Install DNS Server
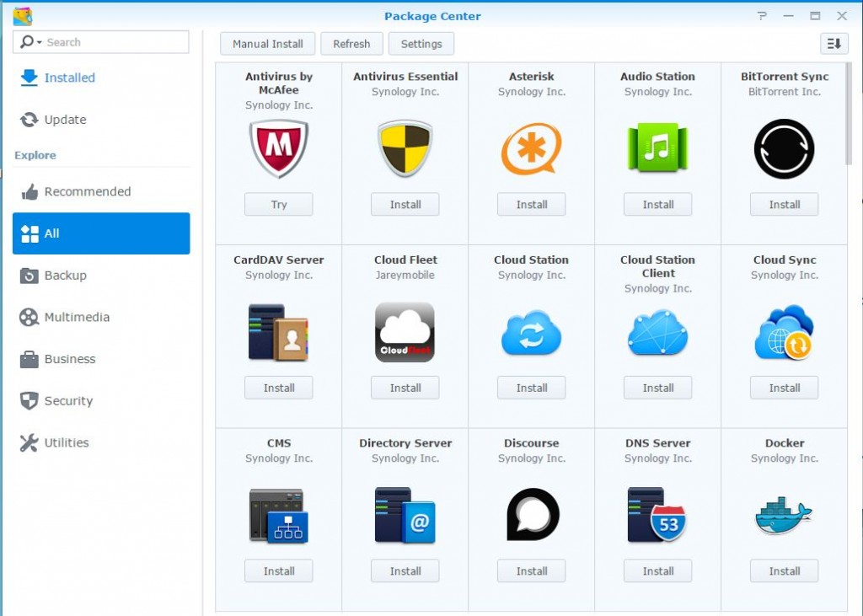 pos(657,570)
